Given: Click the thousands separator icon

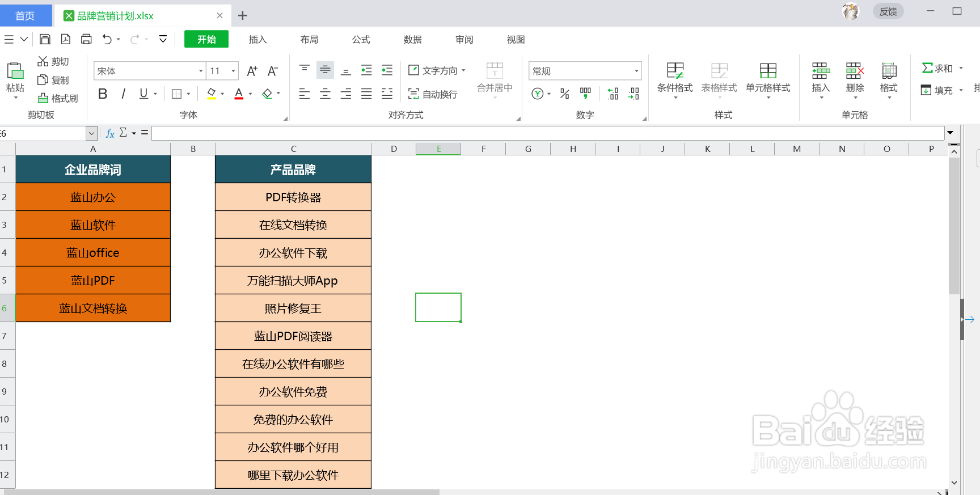Looking at the screenshot, I should click(585, 94).
